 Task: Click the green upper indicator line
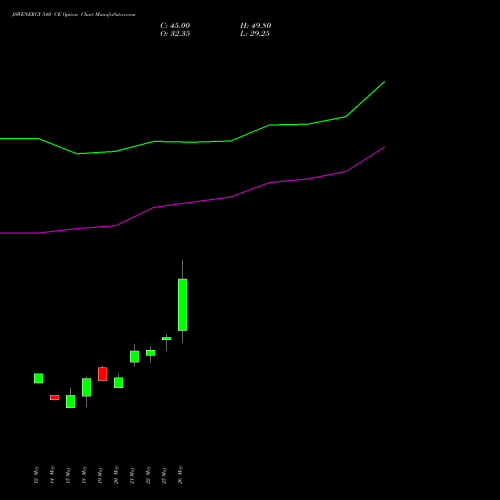tap(192, 142)
